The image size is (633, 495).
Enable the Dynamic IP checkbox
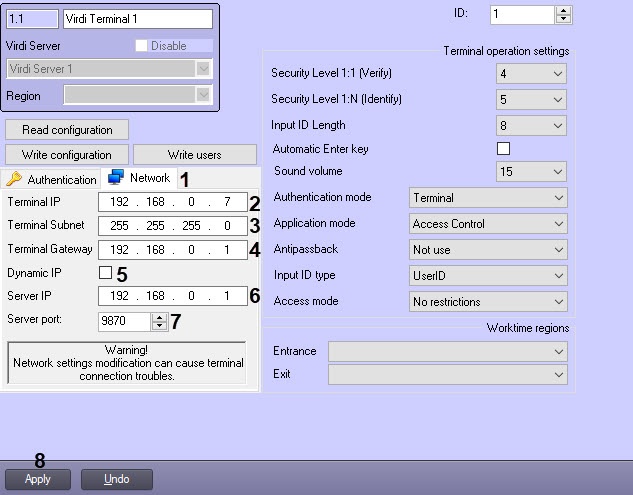[105, 272]
